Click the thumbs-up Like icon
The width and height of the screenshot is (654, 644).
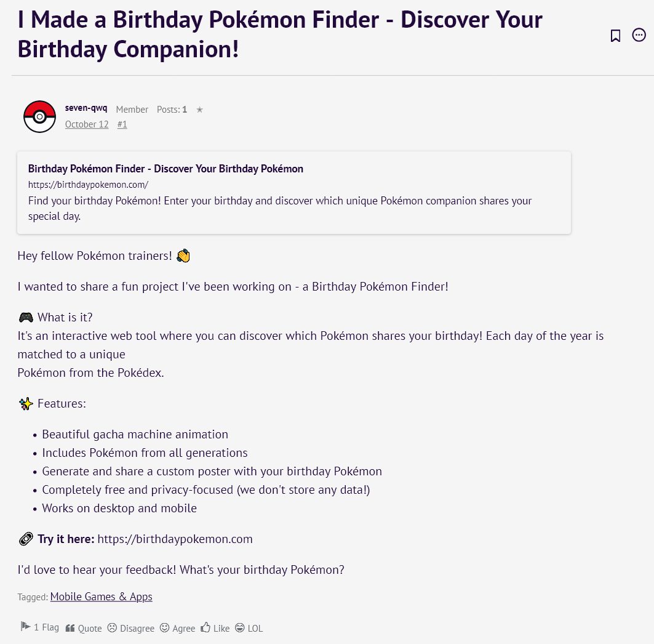coord(205,628)
